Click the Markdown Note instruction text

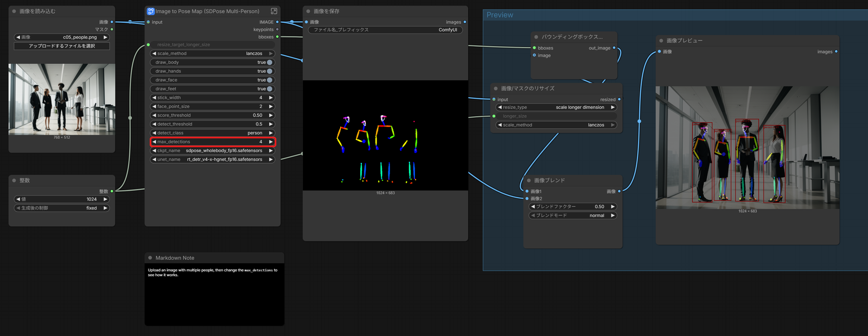213,272
